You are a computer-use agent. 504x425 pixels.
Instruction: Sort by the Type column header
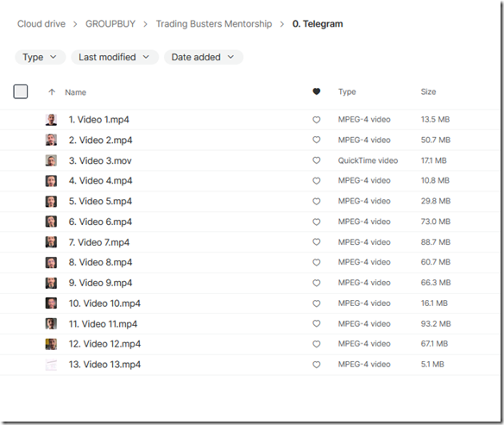pos(347,91)
